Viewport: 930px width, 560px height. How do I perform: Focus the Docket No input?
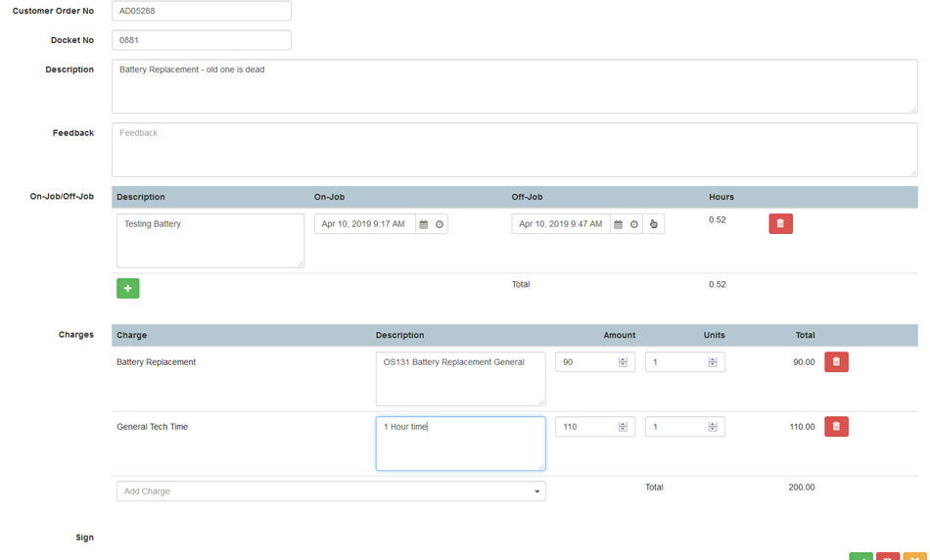(x=201, y=40)
